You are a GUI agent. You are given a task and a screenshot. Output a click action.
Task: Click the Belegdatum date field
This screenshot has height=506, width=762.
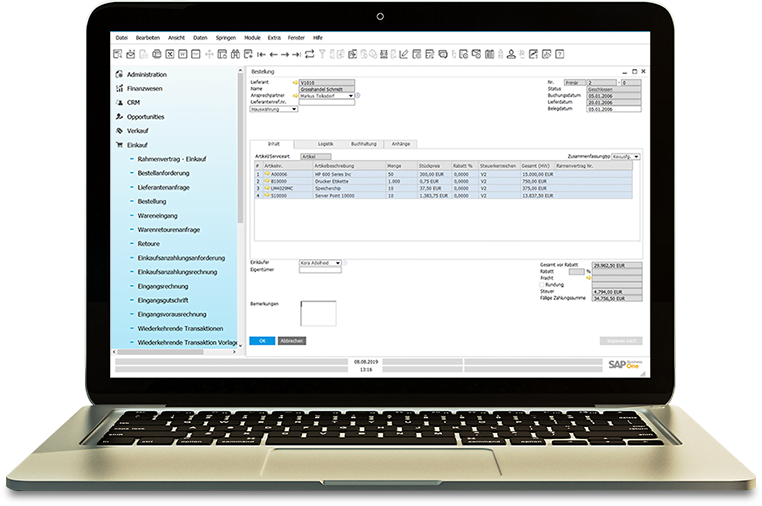pos(614,109)
